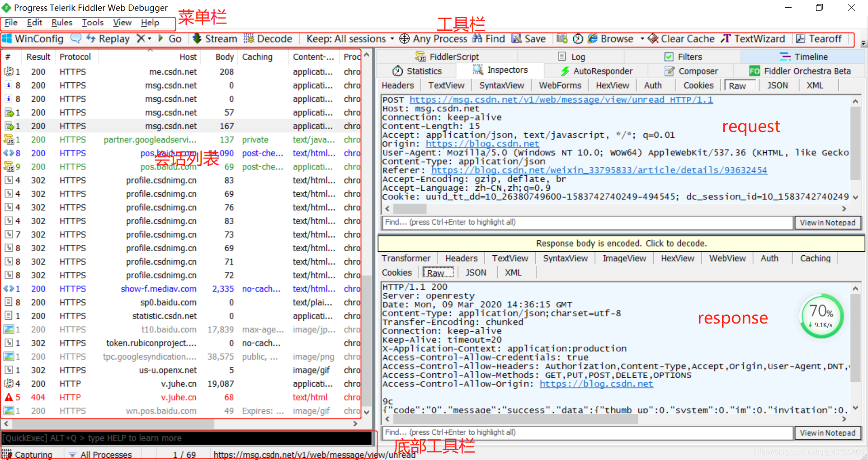Image resolution: width=868 pixels, height=460 pixels.
Task: Click request pane View in Notepad button
Action: (828, 223)
